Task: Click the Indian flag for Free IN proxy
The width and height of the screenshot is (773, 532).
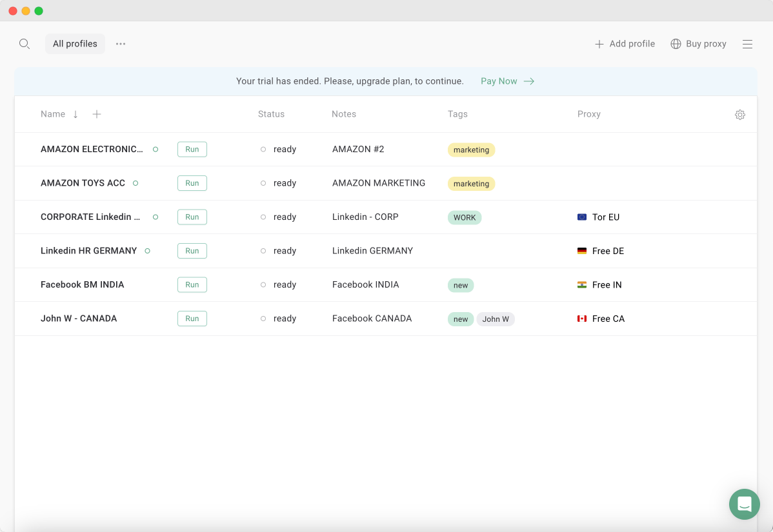Action: tap(582, 285)
